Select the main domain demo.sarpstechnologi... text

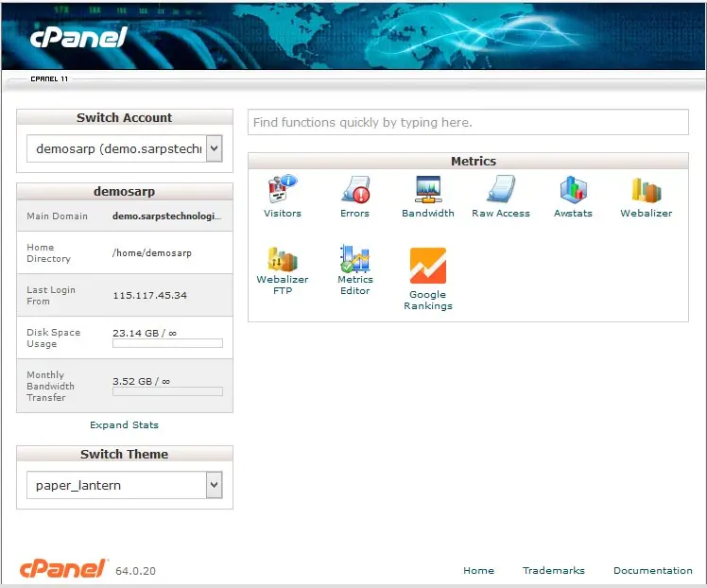tap(167, 216)
